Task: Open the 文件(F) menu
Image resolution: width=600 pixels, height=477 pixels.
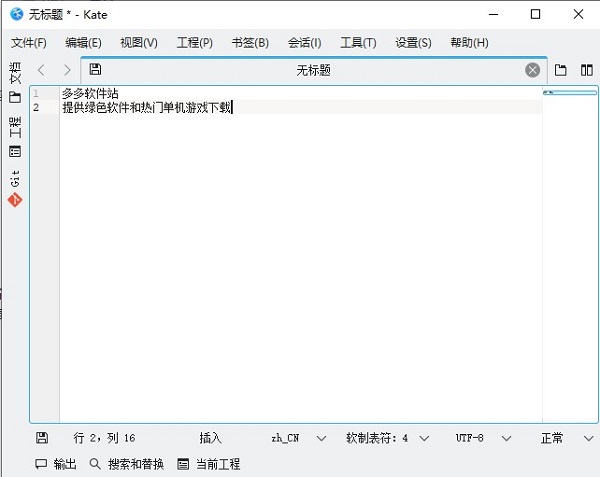Action: pyautogui.click(x=29, y=42)
